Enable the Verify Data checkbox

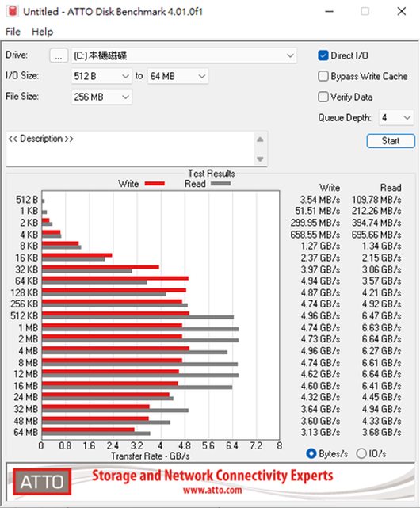tap(323, 97)
